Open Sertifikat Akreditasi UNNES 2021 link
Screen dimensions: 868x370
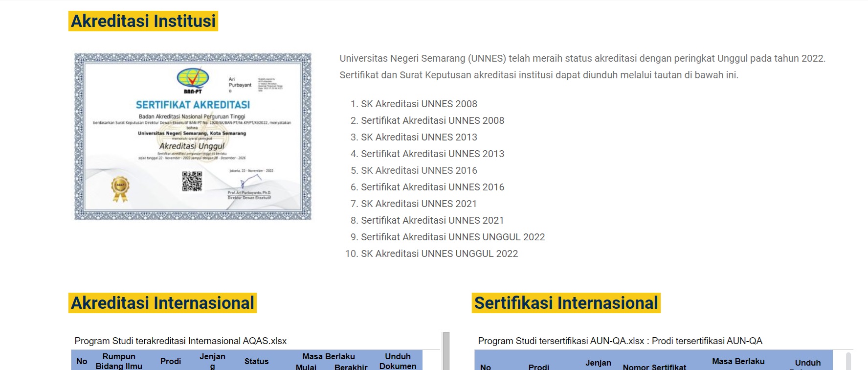pos(432,220)
